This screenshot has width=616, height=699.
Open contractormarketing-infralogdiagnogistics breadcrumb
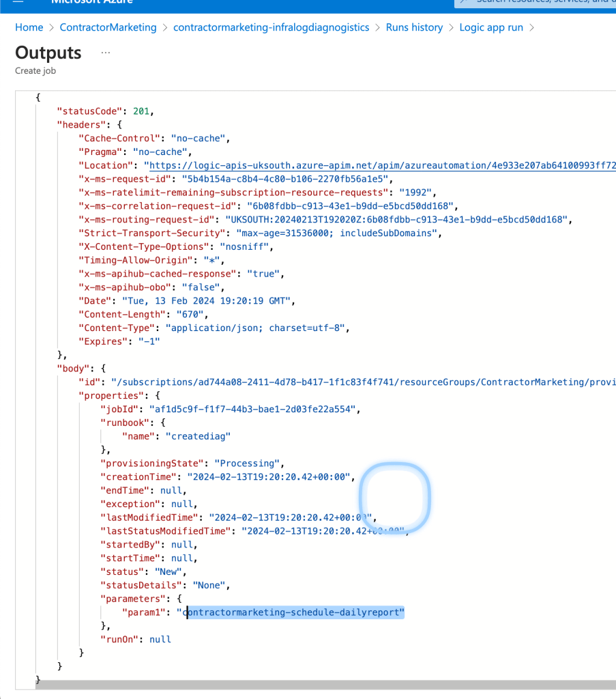click(272, 27)
